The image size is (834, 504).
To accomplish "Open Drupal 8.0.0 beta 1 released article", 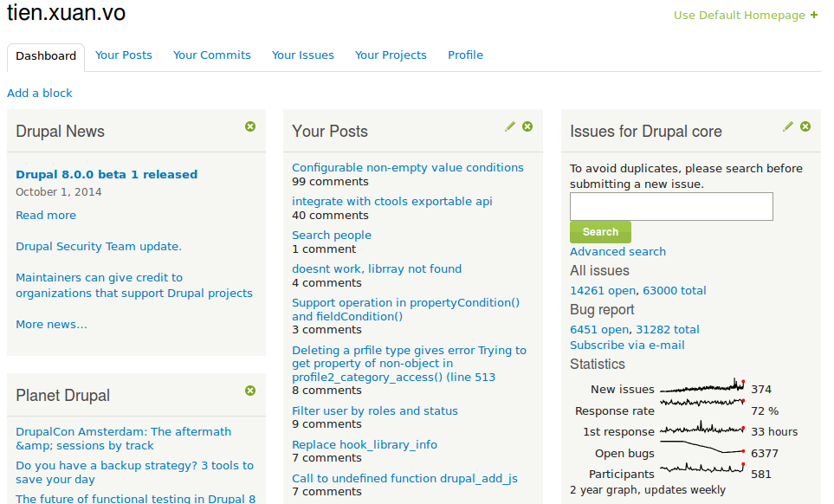I will coord(107,174).
